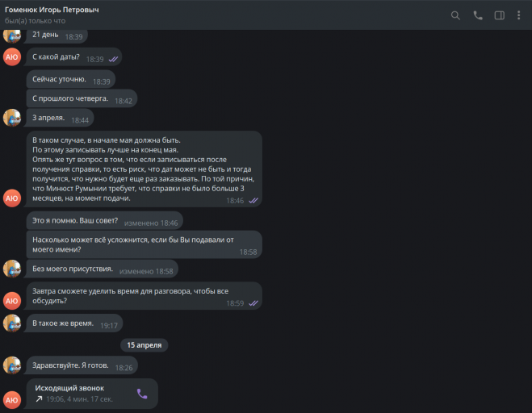The image size is (532, 413).
Task: Click contact photo beside "Здравствуйте. Я готов."
Action: [x=12, y=365]
